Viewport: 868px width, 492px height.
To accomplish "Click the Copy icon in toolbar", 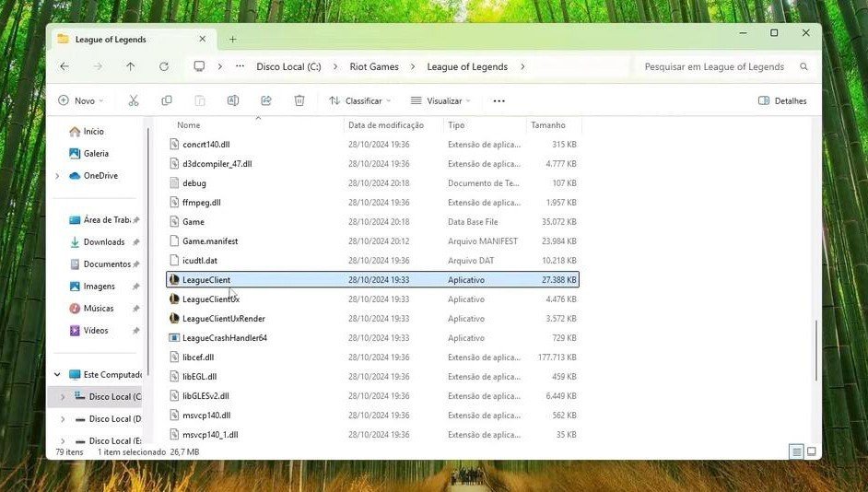I will click(167, 100).
